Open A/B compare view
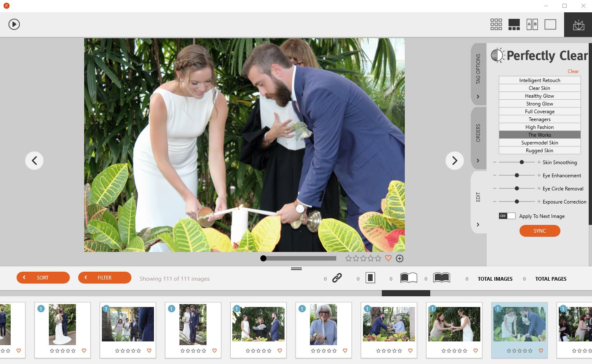 point(532,24)
